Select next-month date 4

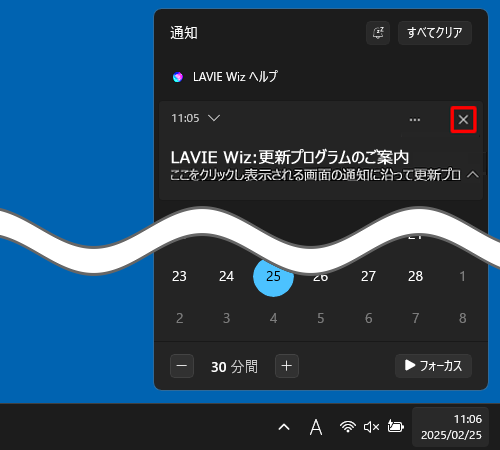(273, 318)
